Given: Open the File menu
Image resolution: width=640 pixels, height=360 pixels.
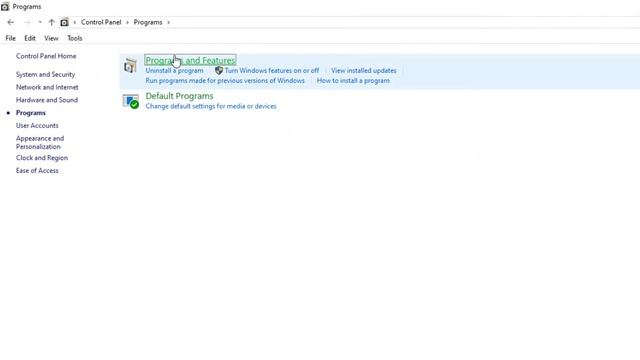Looking at the screenshot, I should 11,38.
